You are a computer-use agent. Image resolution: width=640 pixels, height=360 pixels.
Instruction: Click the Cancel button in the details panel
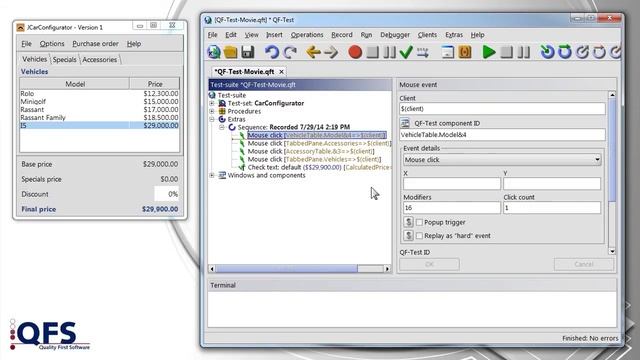(584, 264)
